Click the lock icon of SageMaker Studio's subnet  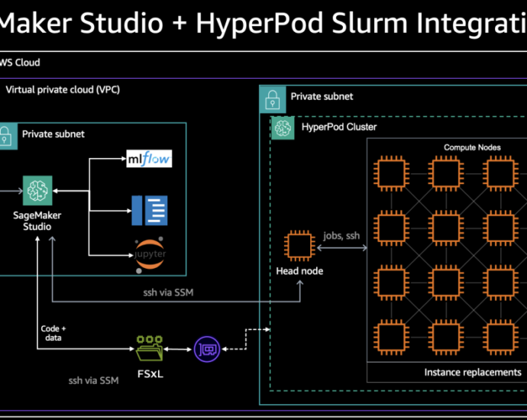click(x=7, y=136)
